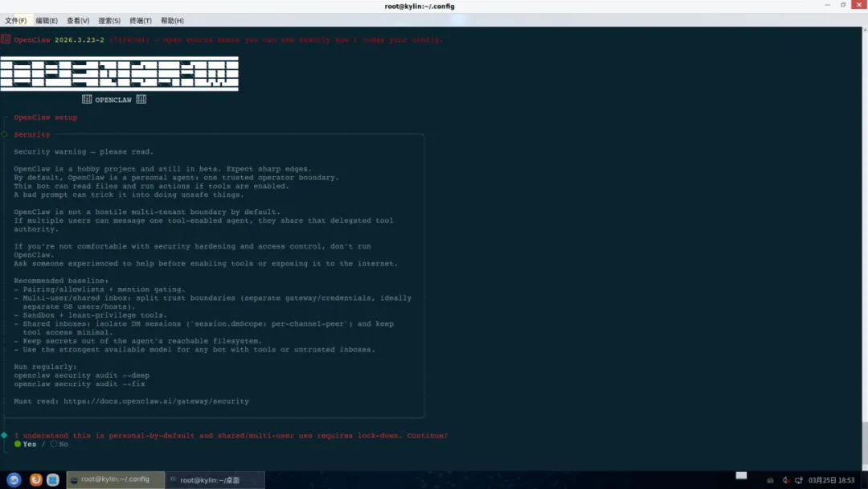Click the icon right of OPENCLAW label

click(141, 99)
